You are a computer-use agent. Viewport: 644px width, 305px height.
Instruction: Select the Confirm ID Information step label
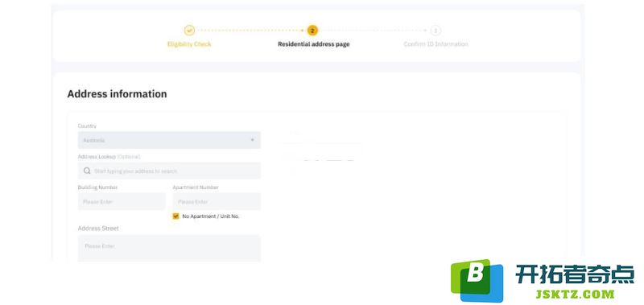coord(436,44)
